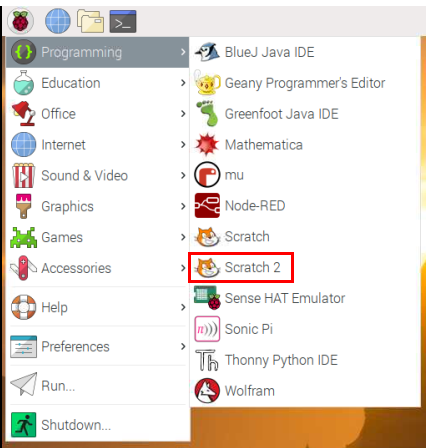The image size is (426, 448).
Task: Click the Sound & Video popcorn icon
Action: click(23, 175)
